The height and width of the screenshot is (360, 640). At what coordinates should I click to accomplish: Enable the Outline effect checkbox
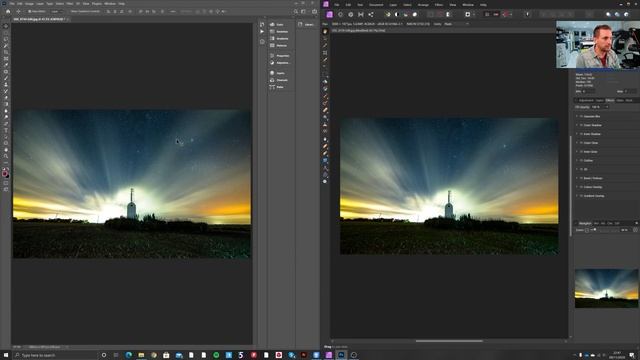tap(581, 160)
